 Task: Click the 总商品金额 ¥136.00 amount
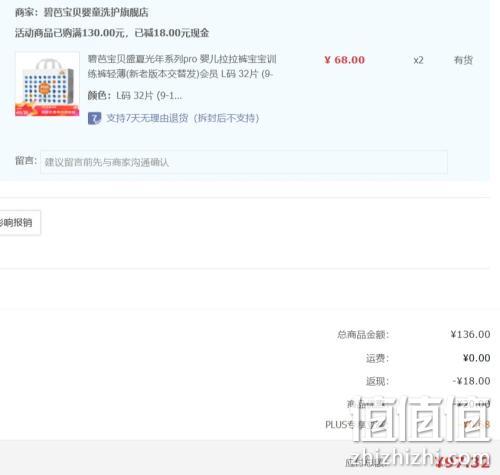point(470,334)
